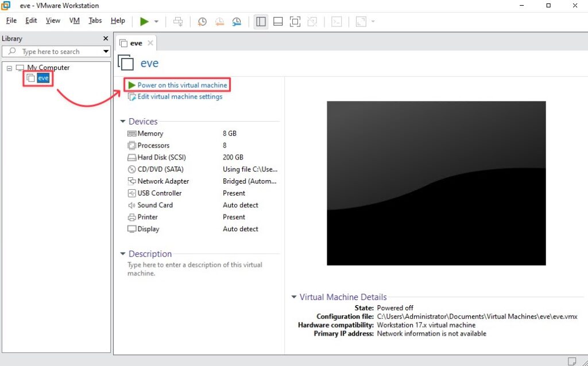Close the Library panel
The height and width of the screenshot is (366, 588).
106,38
